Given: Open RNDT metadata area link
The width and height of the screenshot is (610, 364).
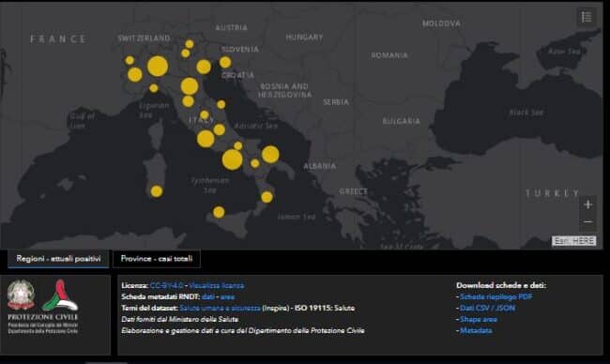Looking at the screenshot, I should coord(228,296).
